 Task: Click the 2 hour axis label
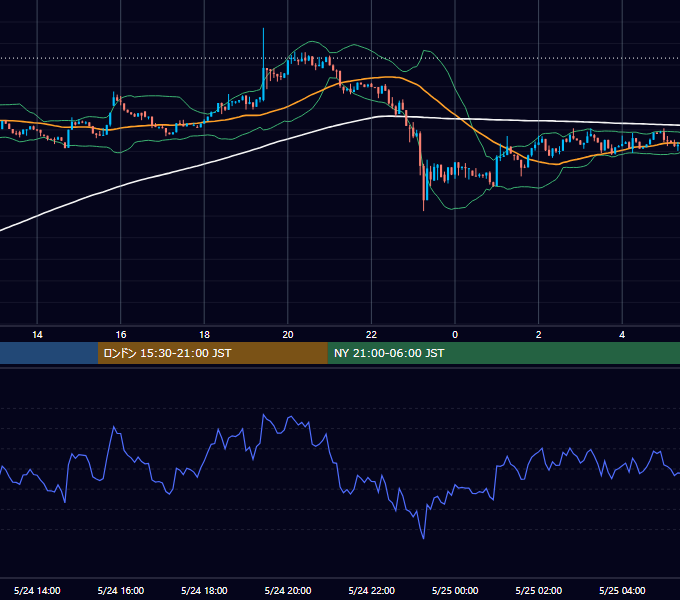point(539,335)
